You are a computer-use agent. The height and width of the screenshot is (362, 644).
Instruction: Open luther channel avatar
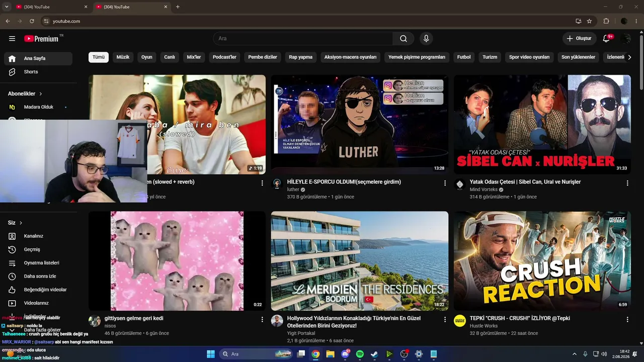click(x=277, y=185)
